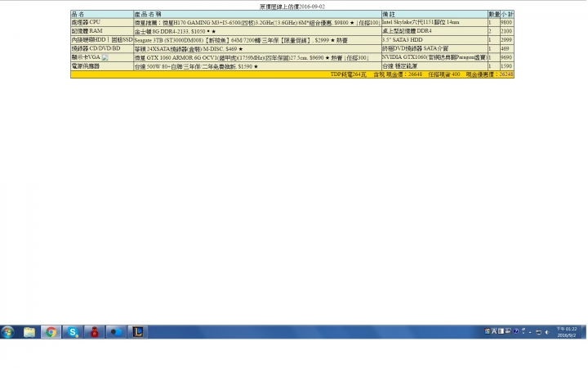The image size is (588, 368).
Task: Click the 'DVD ... SATA' remark cell
Action: click(x=434, y=48)
